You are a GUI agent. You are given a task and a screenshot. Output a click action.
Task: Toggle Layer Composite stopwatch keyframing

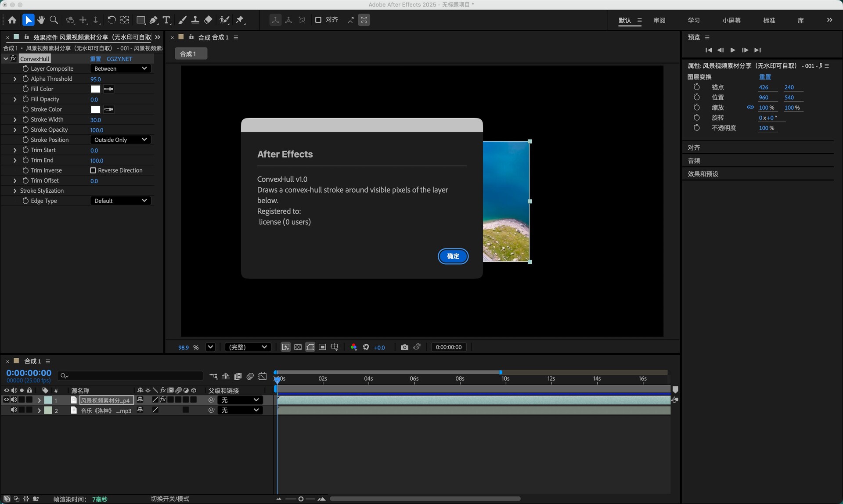point(25,69)
